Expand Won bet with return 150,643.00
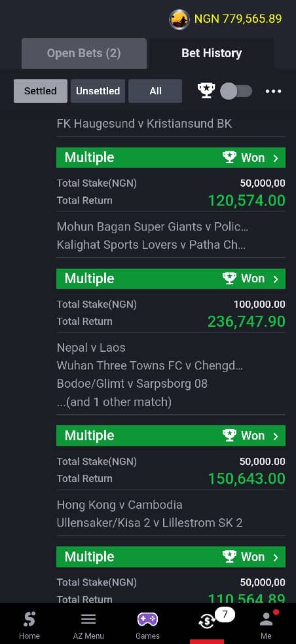Viewport: 296px width, 644px height. point(171,436)
